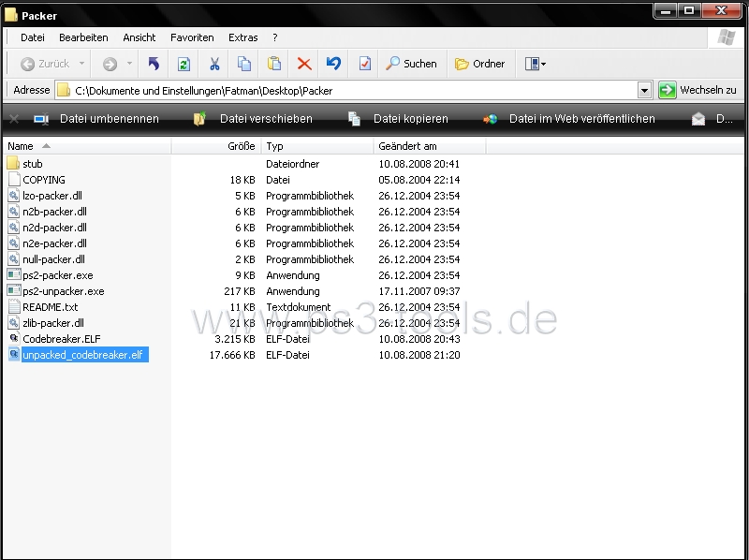Image resolution: width=749 pixels, height=560 pixels.
Task: Close the task bar with X
Action: (x=14, y=119)
